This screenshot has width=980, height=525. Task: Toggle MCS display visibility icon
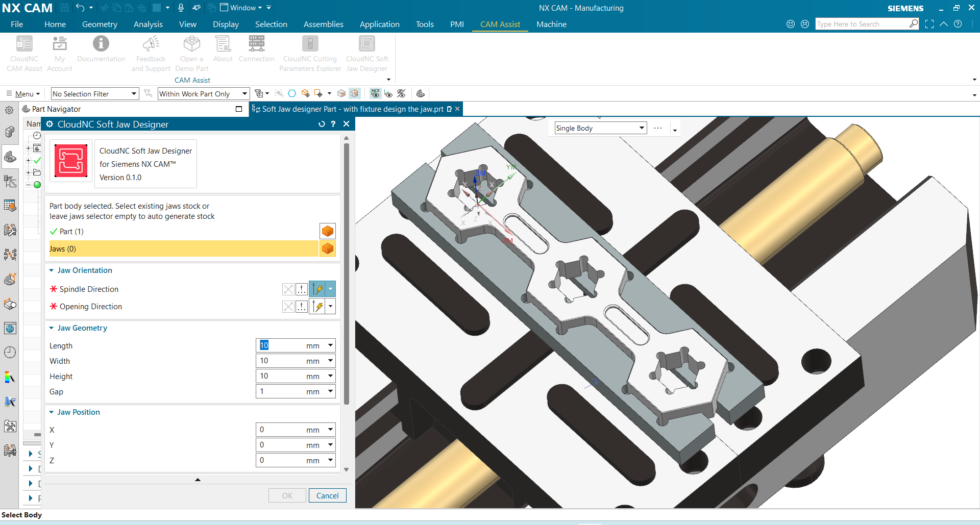[x=375, y=93]
